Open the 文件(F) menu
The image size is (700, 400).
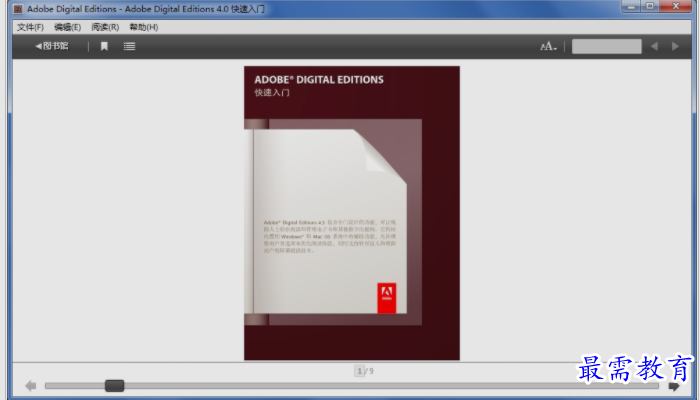coord(30,27)
